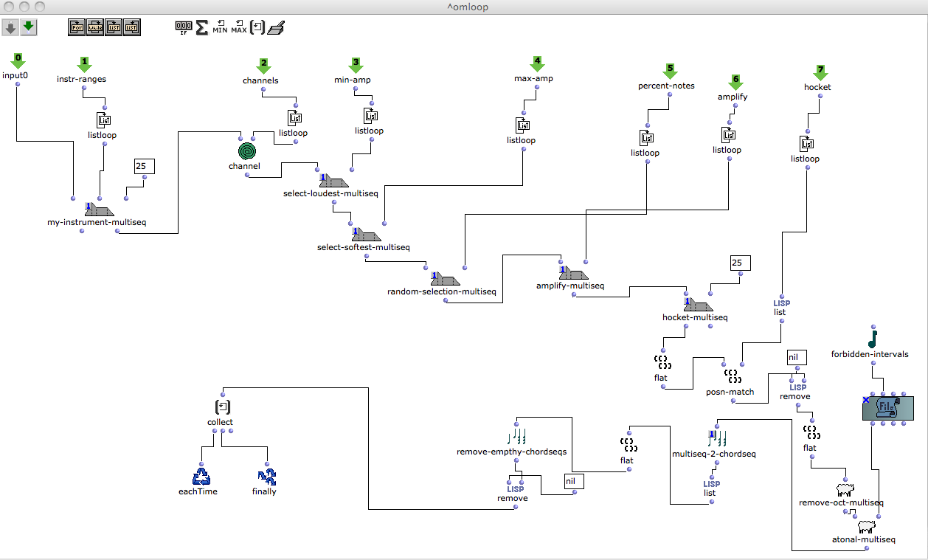Click the value box 25 near my-instrument-multiseq
This screenshot has height=560, width=928.
144,166
